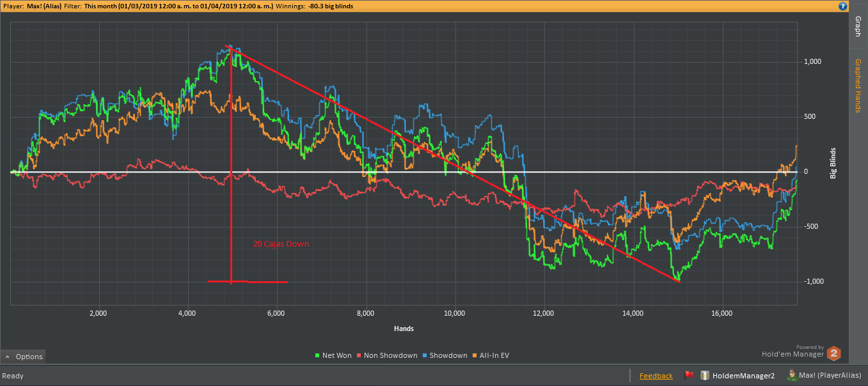Click the "Winnings: -80.3 big blinds" header text
The width and height of the screenshot is (868, 386).
(x=314, y=6)
